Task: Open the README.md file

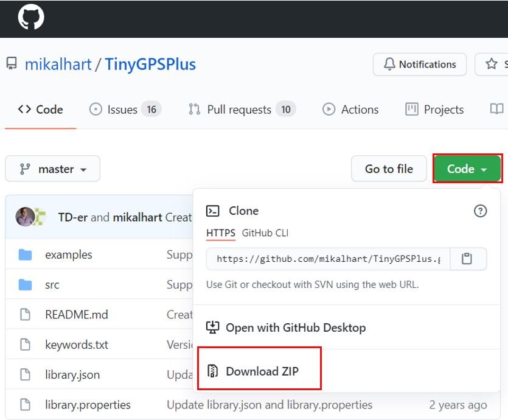Action: click(x=77, y=314)
